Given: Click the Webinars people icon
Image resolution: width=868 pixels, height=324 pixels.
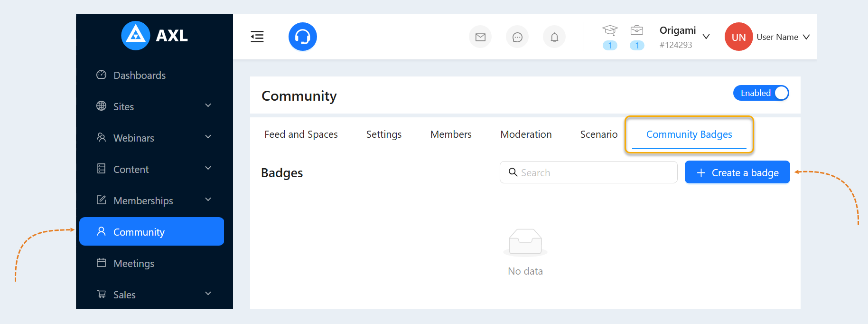Looking at the screenshot, I should (x=101, y=137).
